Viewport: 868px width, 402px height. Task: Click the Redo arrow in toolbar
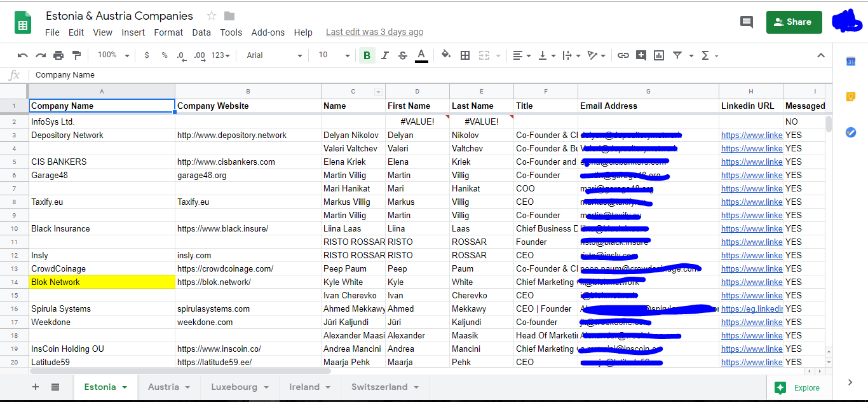tap(41, 55)
